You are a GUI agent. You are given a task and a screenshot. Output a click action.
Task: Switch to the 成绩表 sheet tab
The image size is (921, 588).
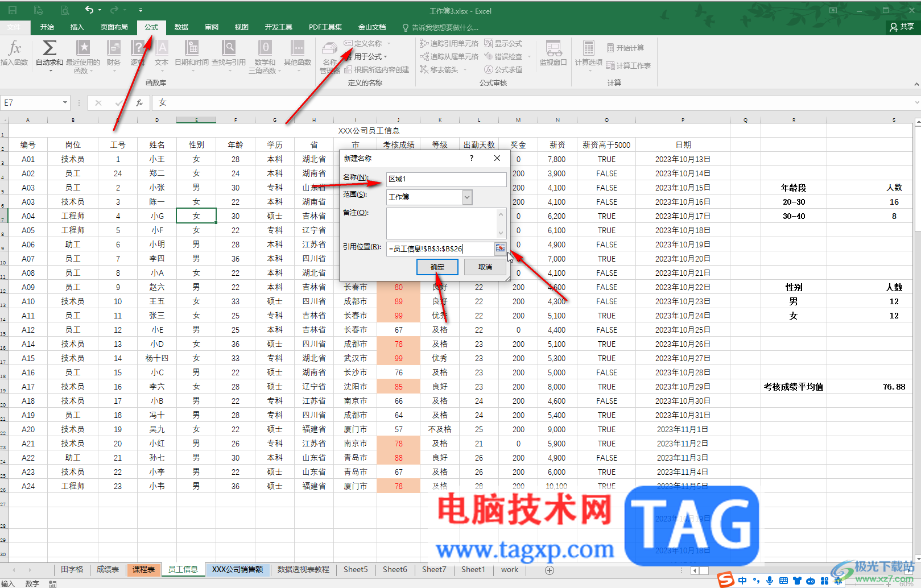click(x=108, y=569)
